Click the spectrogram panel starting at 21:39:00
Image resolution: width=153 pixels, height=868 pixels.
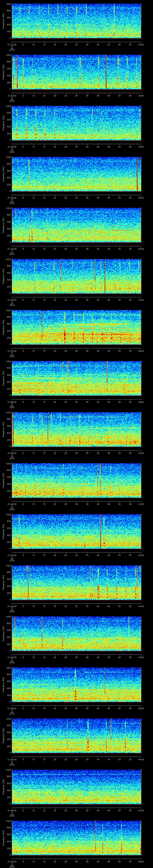click(x=76, y=429)
